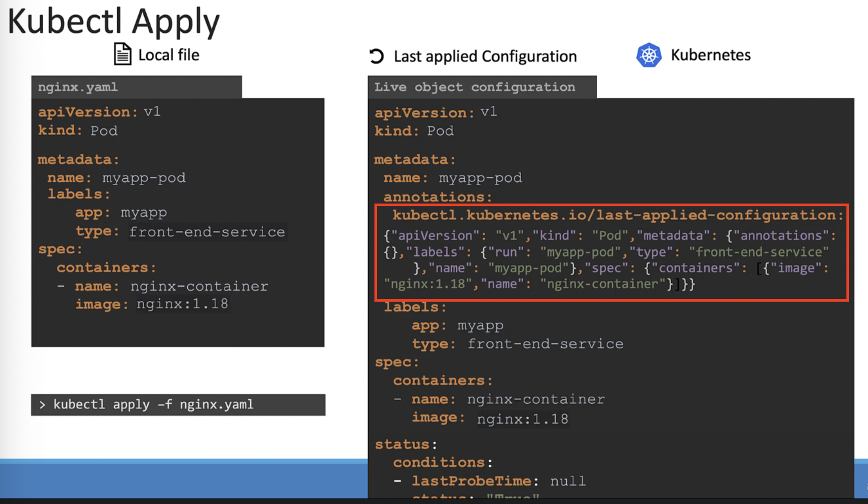
Task: Click the Last applied Configuration refresh icon
Action: [376, 57]
